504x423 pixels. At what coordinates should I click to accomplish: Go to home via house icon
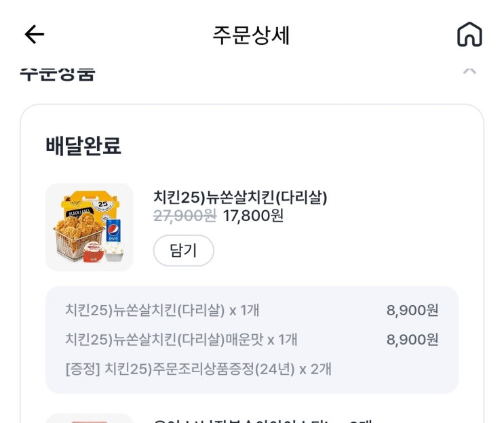469,35
